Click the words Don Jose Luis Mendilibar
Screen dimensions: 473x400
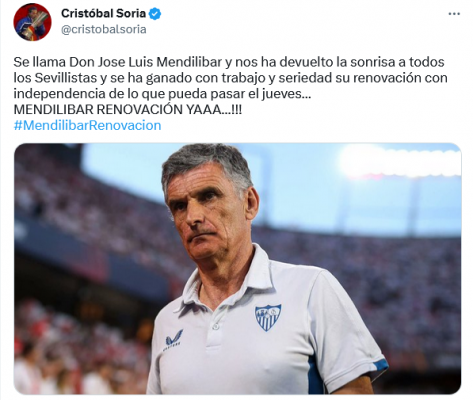pos(146,62)
